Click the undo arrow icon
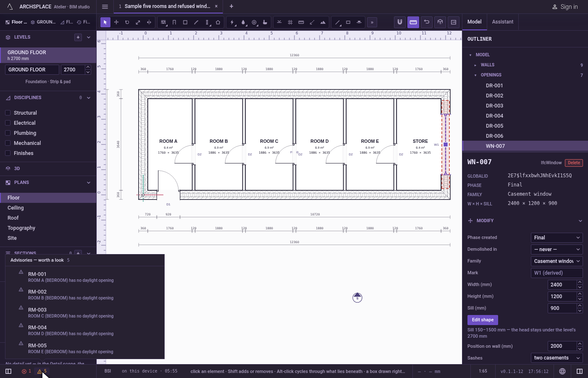The width and height of the screenshot is (588, 378). [427, 22]
